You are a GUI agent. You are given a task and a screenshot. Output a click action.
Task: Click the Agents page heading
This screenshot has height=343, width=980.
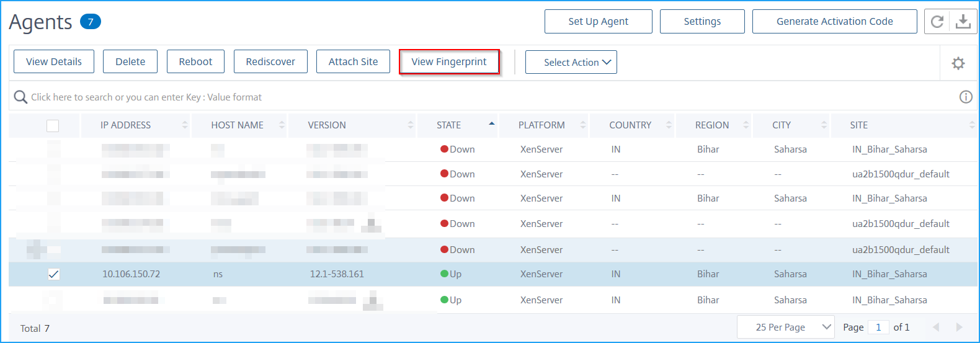(40, 22)
